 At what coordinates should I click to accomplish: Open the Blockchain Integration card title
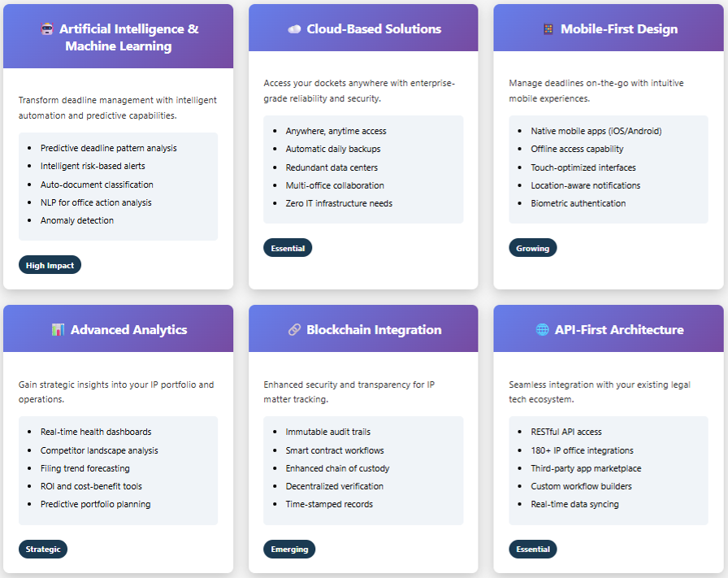click(374, 330)
